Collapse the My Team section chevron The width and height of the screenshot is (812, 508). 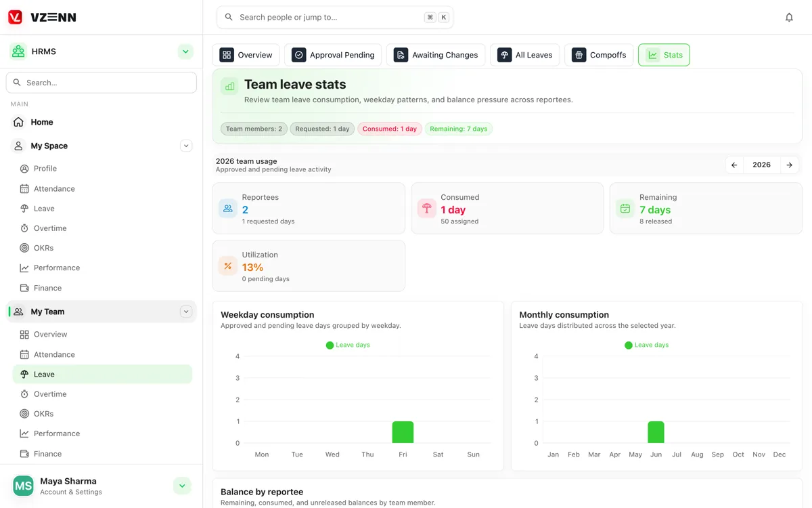(186, 312)
